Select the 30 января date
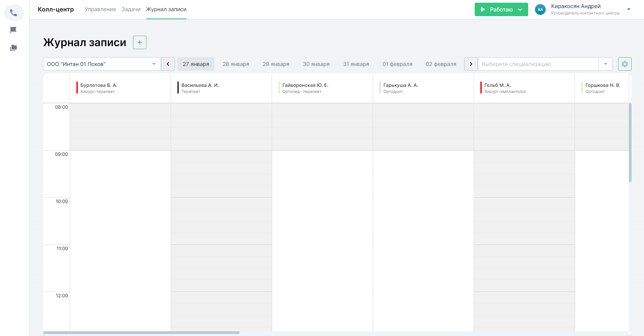The image size is (644, 336). click(316, 64)
